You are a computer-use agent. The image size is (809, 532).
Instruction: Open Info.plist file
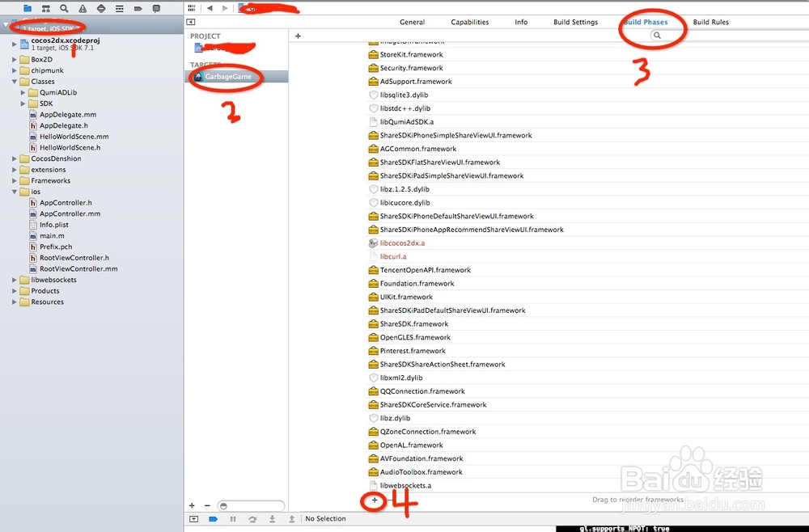[x=54, y=225]
